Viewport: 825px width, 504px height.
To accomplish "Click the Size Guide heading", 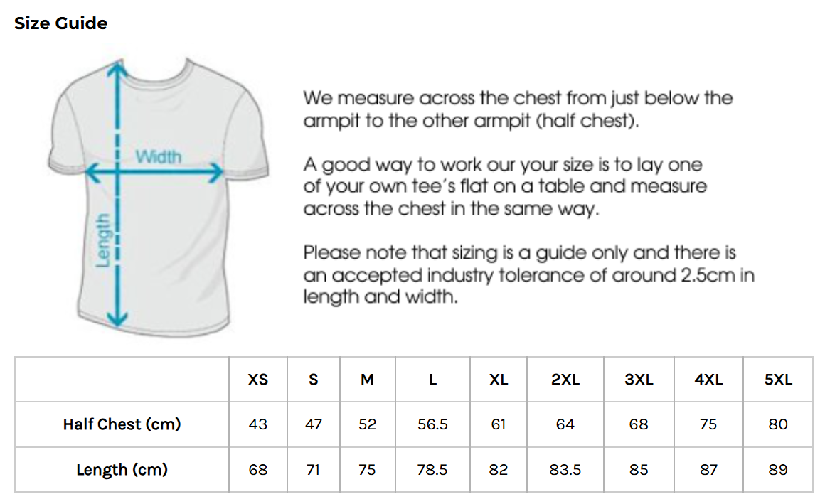I will tap(61, 23).
